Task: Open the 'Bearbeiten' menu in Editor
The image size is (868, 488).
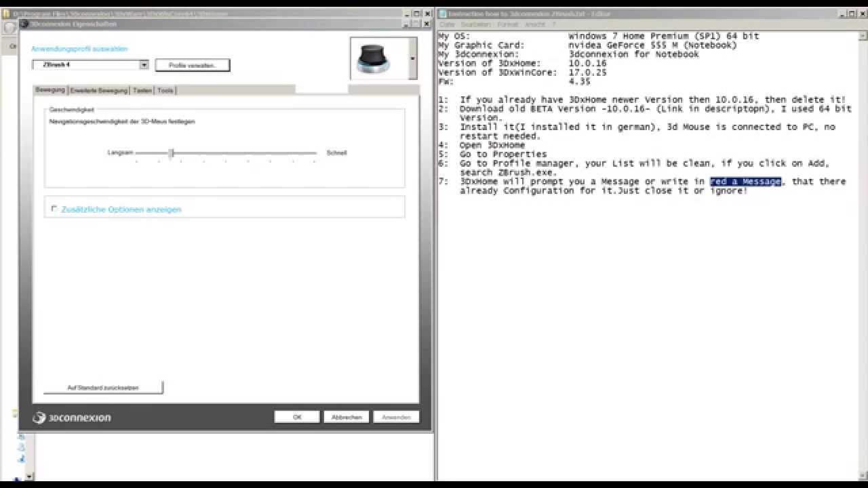Action: point(475,24)
